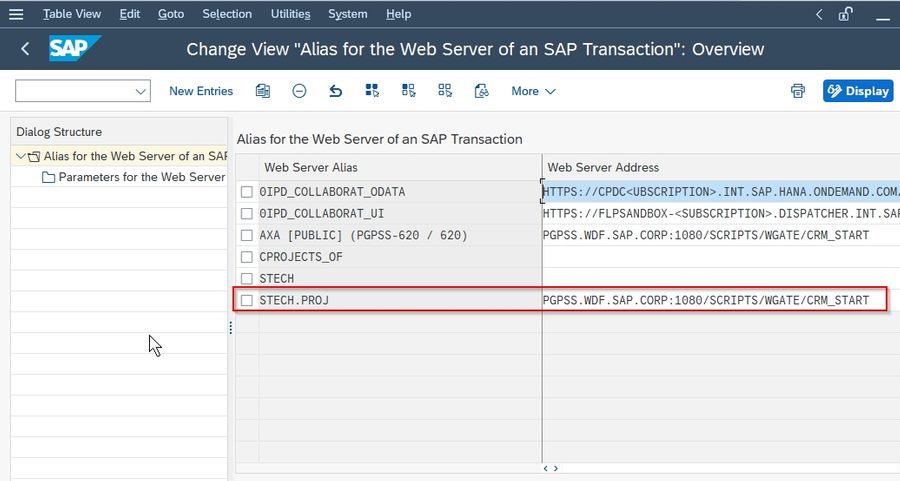This screenshot has width=900, height=481.
Task: Click the Deselect All toolbar icon
Action: click(x=445, y=91)
